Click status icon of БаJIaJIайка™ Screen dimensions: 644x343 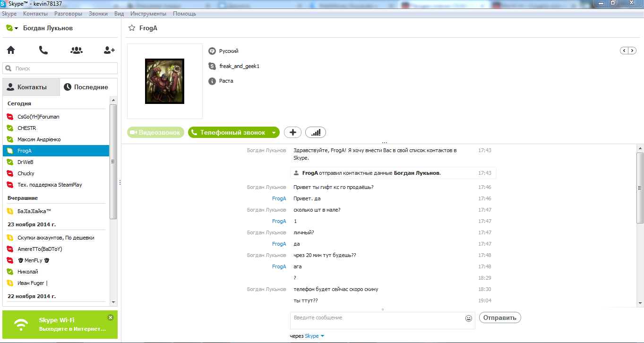10,211
